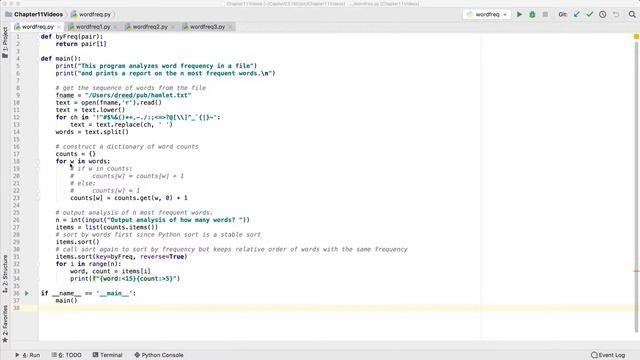Collapse fold marker at 'for w in words:' line

coord(38,161)
